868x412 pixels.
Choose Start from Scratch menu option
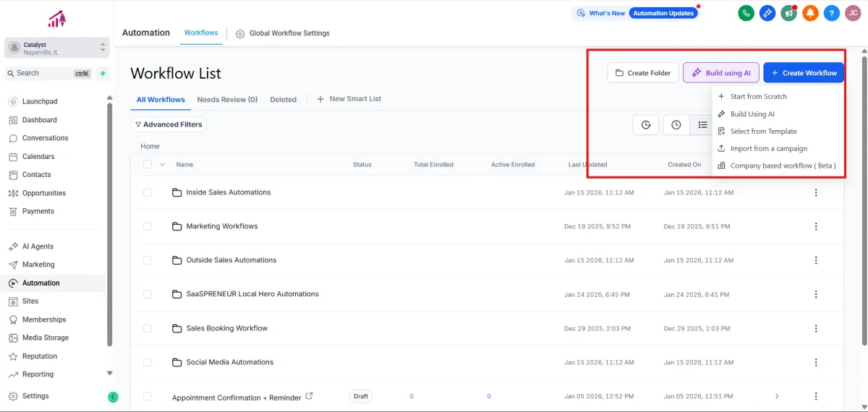(x=758, y=96)
